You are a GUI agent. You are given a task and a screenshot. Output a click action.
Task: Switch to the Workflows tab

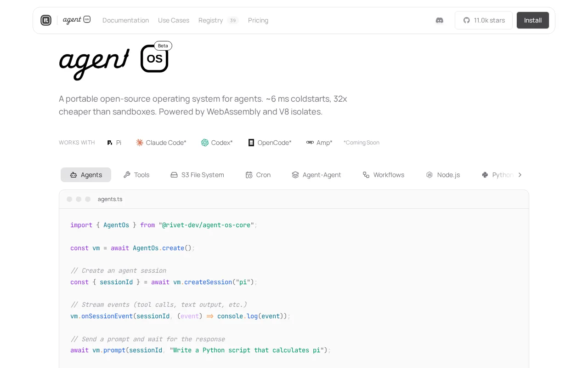384,175
